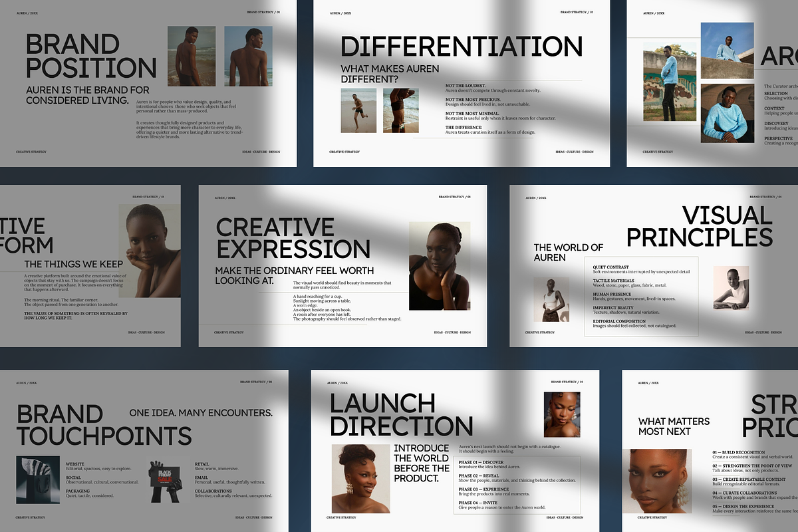Click the "PERSPECTIVE" label
Screen dimensions: 798x532
pyautogui.click(x=779, y=139)
